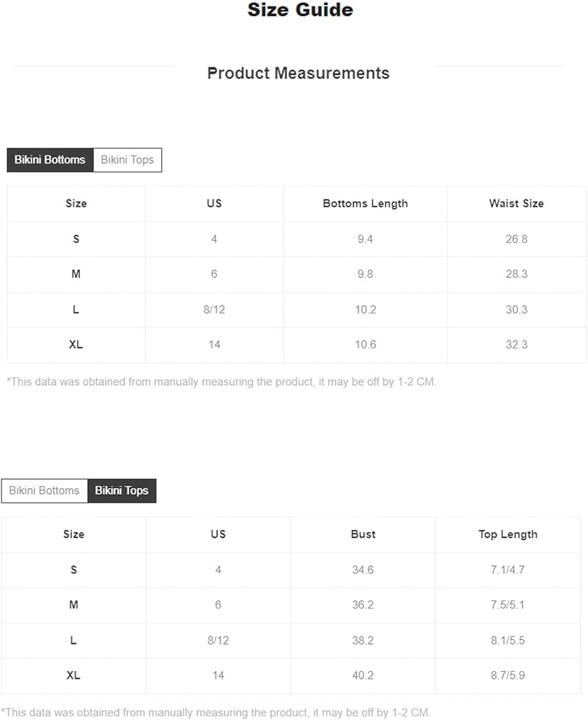The image size is (588, 720).
Task: Click the lower dark Bikini Tops tab
Action: coord(122,491)
